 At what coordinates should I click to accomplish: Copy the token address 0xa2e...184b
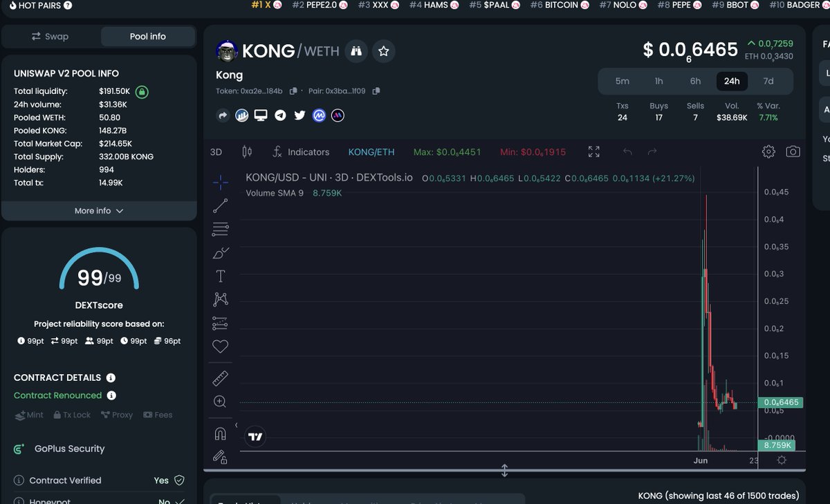(294, 91)
